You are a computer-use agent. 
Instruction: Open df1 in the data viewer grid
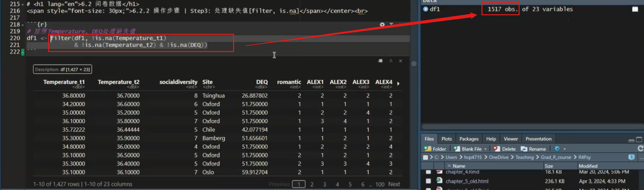point(635,9)
